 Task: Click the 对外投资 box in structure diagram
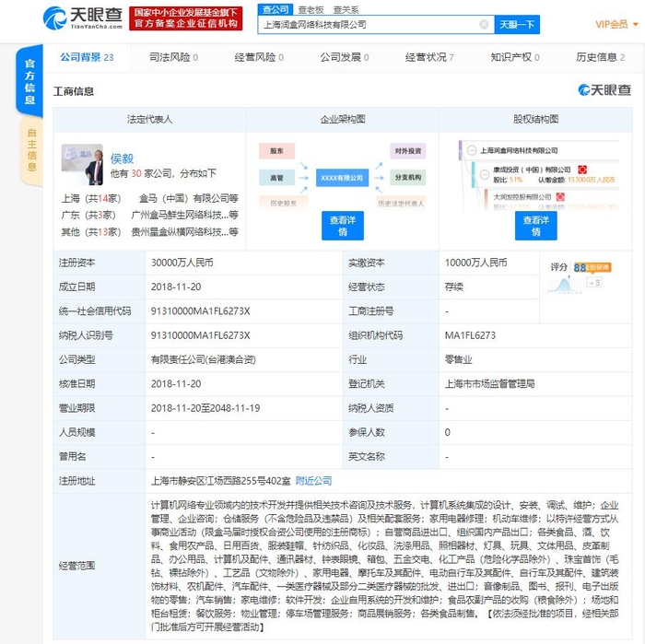coord(408,151)
